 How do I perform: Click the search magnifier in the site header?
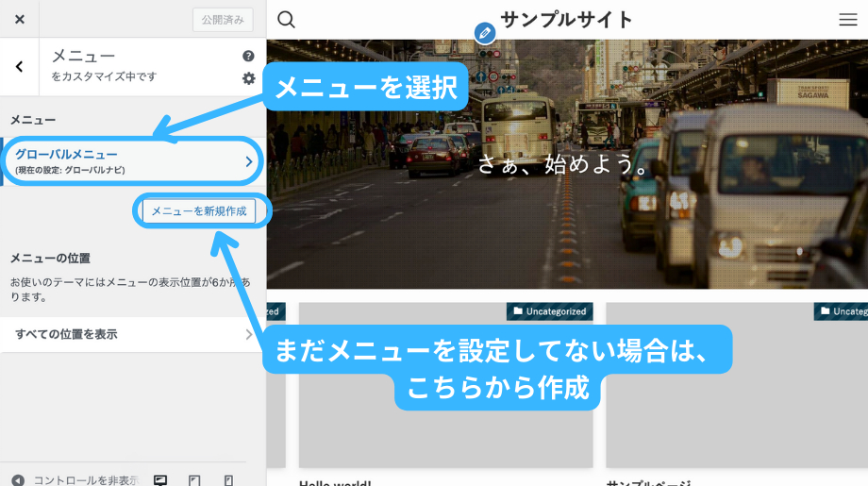[287, 20]
